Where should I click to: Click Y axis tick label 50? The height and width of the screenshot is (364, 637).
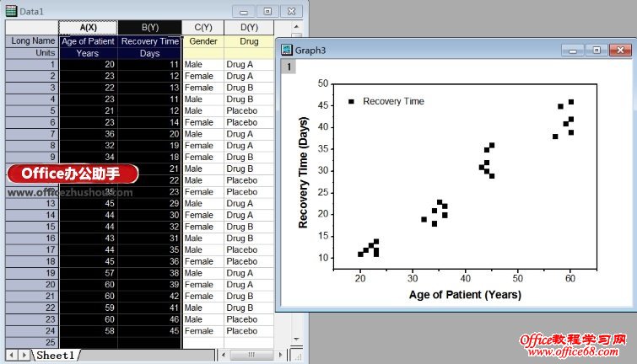click(323, 83)
